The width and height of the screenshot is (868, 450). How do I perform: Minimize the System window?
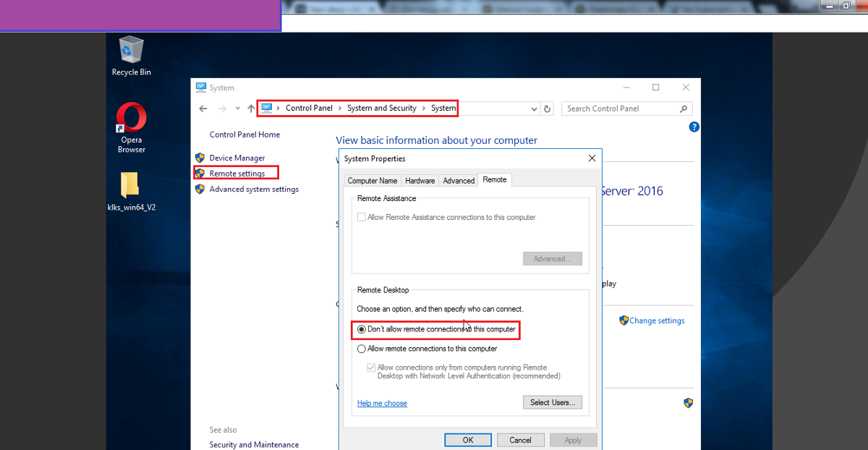pos(626,88)
